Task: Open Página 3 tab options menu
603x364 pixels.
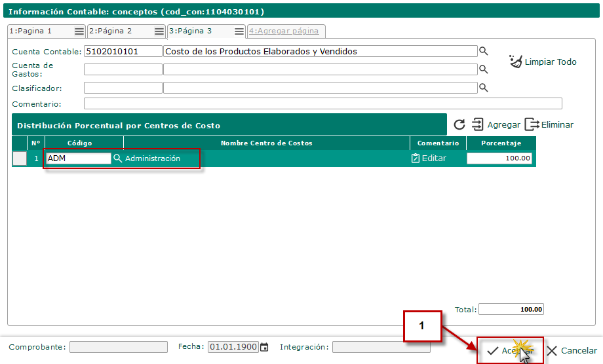Action: (x=239, y=31)
